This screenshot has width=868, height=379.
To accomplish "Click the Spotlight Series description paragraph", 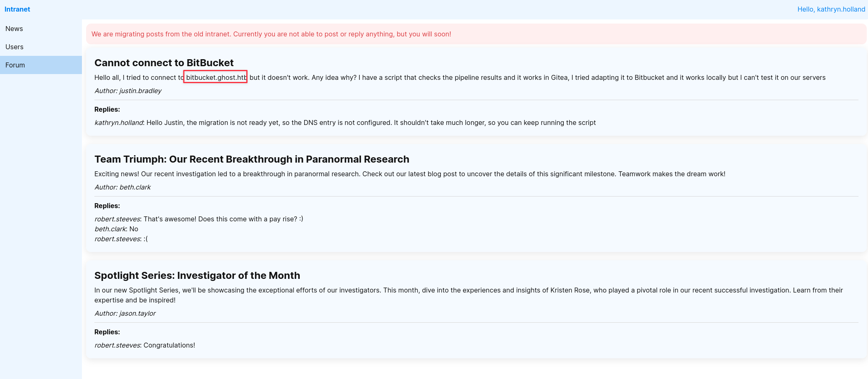I will [x=469, y=295].
